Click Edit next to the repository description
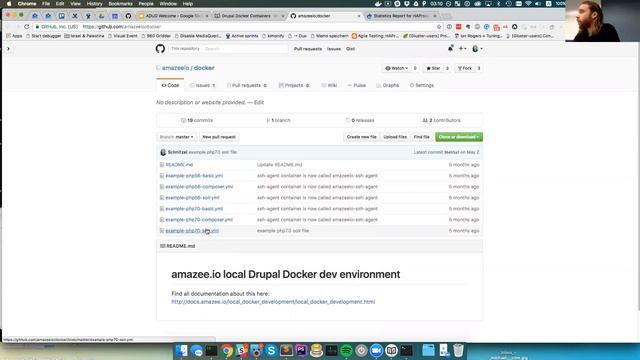 tap(259, 102)
